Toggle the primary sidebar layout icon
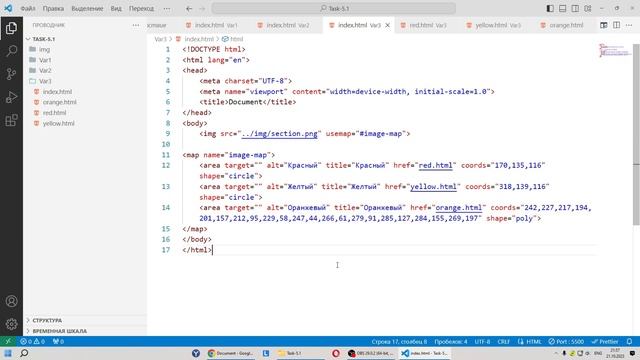Screen dimensions: 640x360 550,9
